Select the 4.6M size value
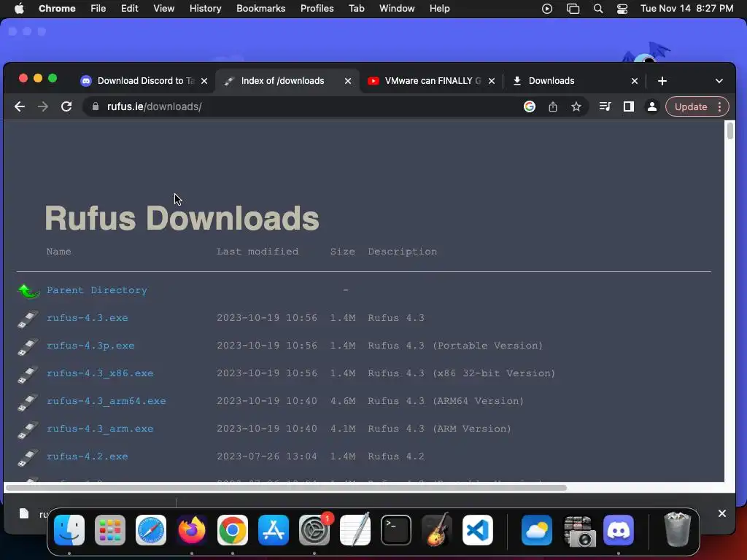747x560 pixels. click(343, 400)
